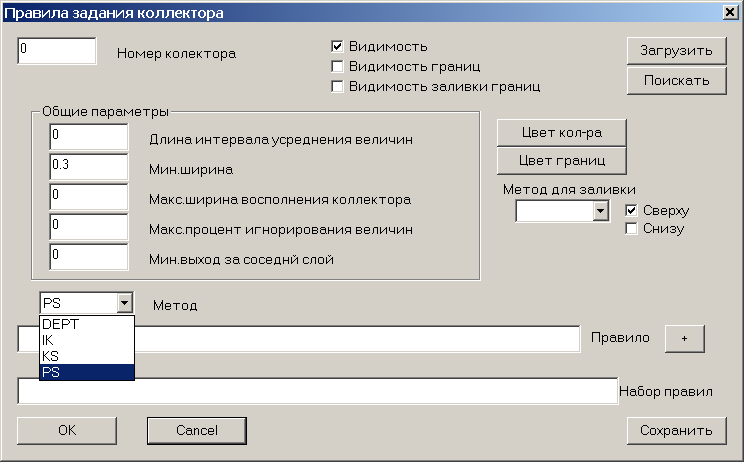Viewport: 744px width, 462px height.
Task: Click the Поискать button
Action: point(677,81)
